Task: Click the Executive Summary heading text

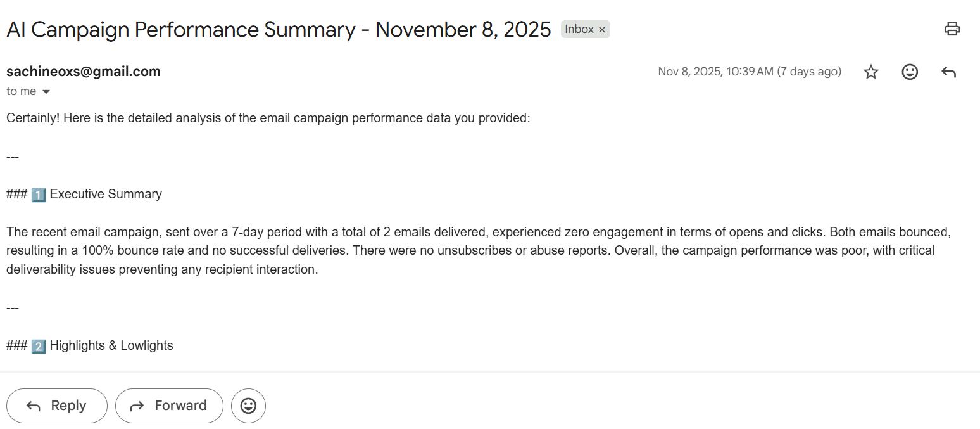Action: 106,194
